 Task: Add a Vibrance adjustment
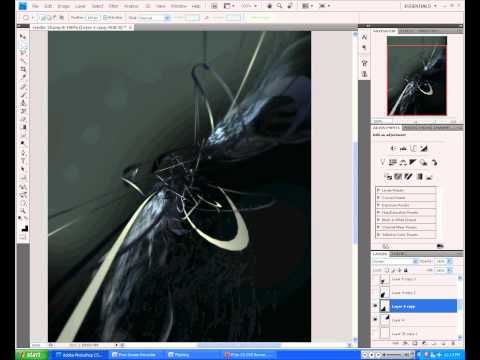tap(383, 162)
